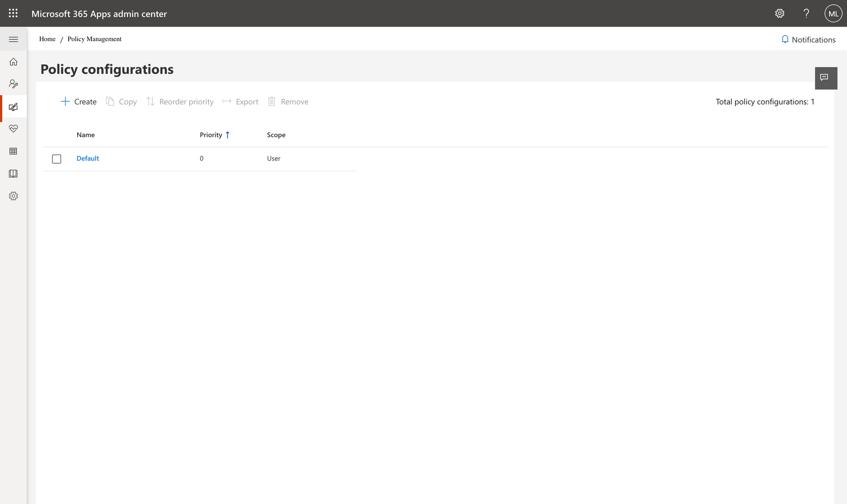Click the Help question mark icon
Screen dimensions: 847x504
805,13
